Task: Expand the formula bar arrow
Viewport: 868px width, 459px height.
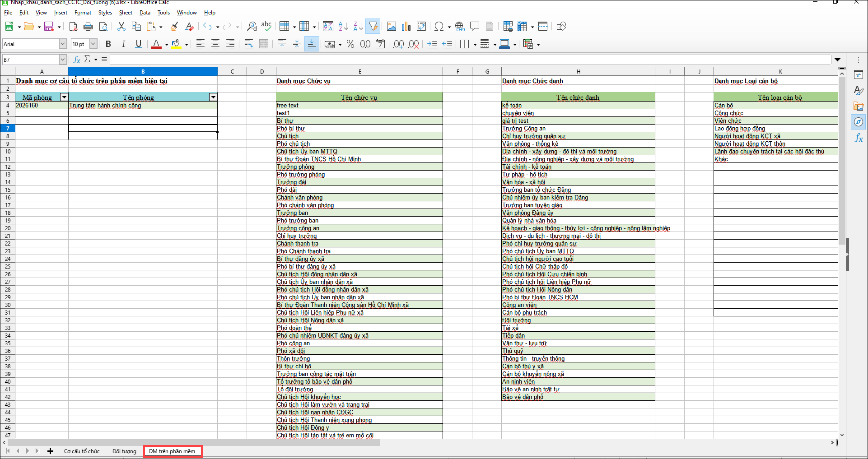Action: (x=838, y=60)
